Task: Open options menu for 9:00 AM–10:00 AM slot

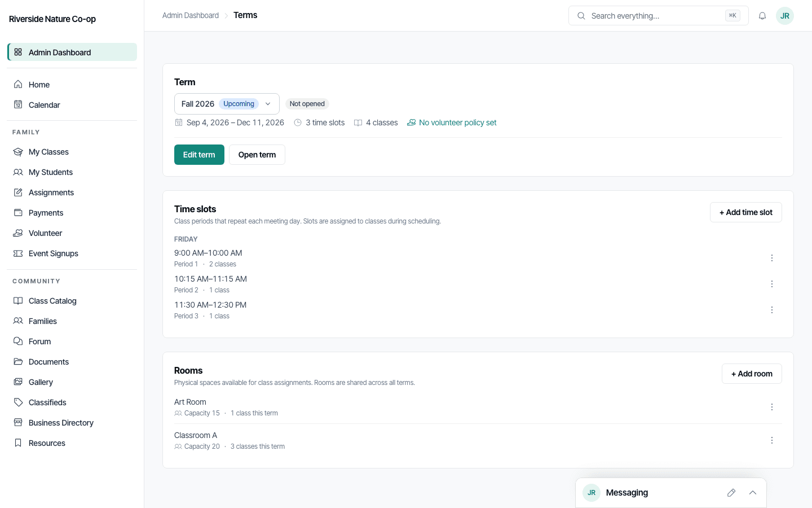Action: [772, 258]
